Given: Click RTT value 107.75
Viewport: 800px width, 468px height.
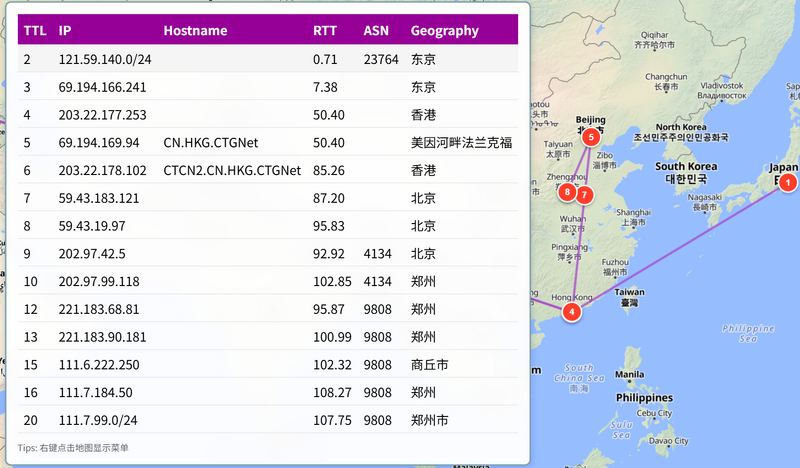Looking at the screenshot, I should 332,420.
